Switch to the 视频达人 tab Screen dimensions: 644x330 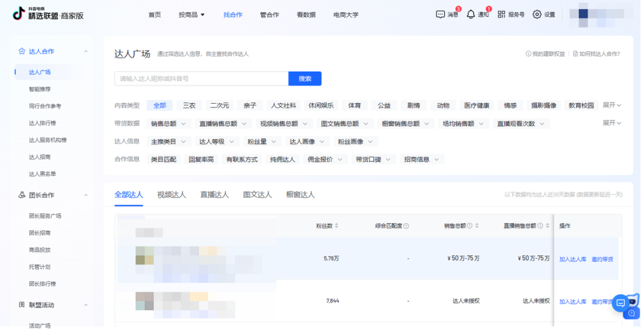click(x=172, y=195)
